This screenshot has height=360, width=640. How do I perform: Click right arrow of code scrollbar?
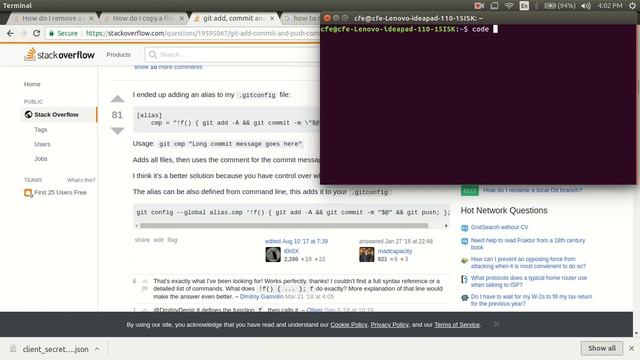(446, 225)
